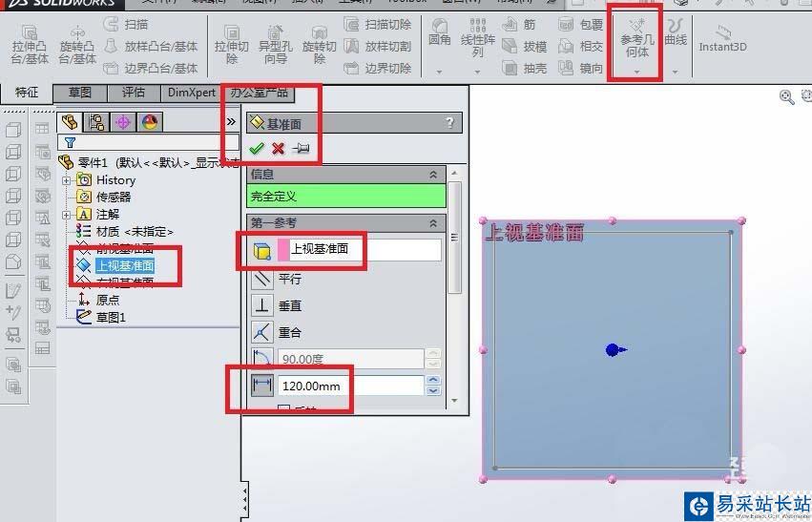Switch to the 草图 sketch tab

80,93
